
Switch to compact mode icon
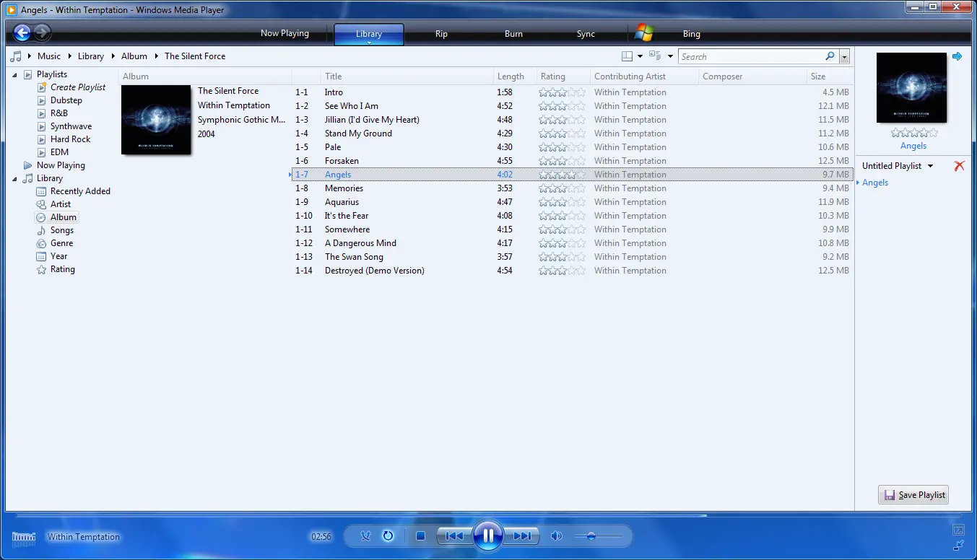[x=958, y=545]
